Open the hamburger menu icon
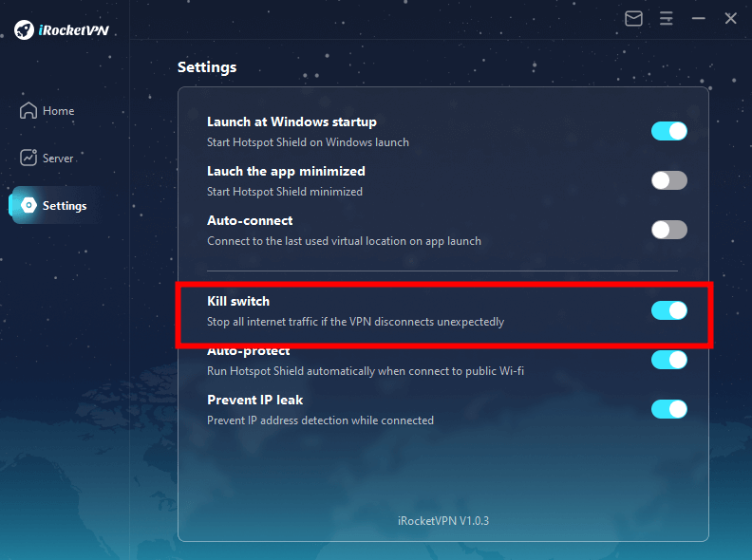The image size is (752, 560). point(667,19)
